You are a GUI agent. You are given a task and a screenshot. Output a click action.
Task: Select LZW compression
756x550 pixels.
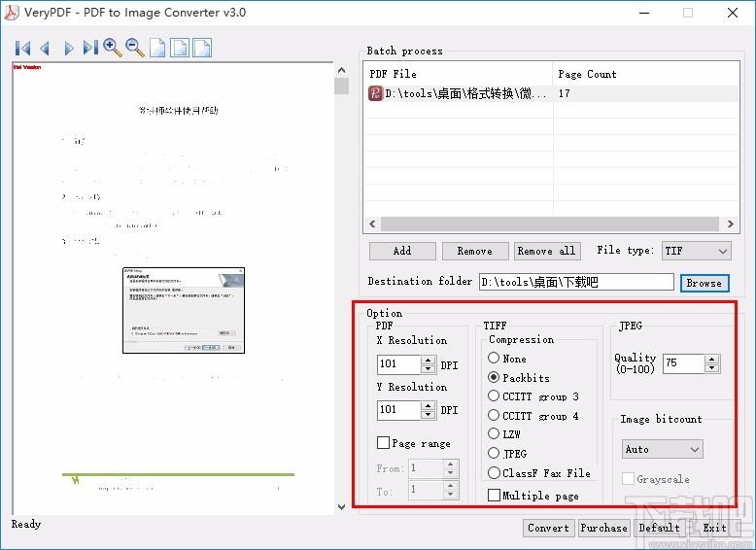click(494, 433)
